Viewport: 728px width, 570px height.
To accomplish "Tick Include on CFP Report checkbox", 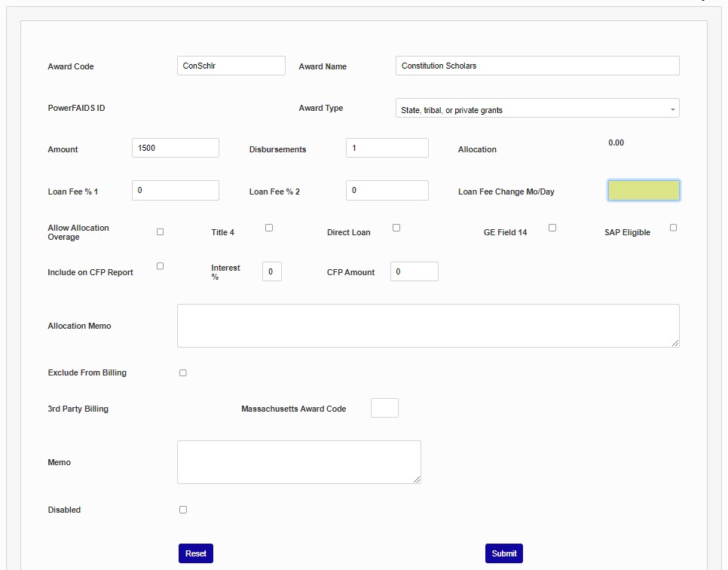I will 160,266.
